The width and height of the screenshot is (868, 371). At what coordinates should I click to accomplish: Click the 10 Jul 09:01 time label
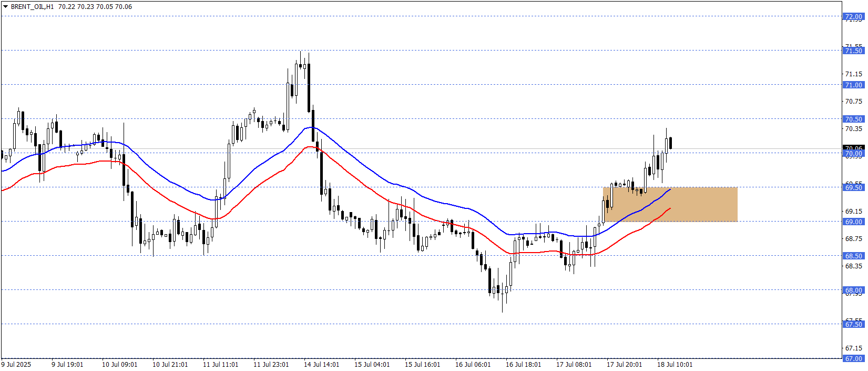coord(120,364)
